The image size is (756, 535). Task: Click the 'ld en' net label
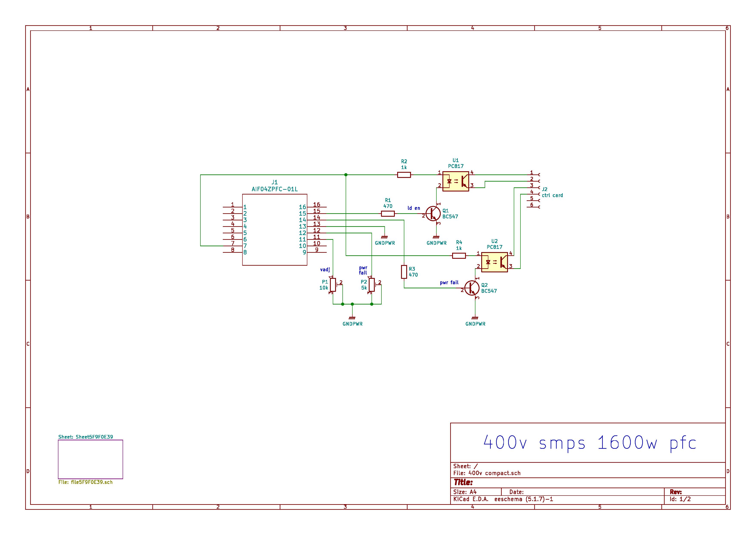[414, 208]
